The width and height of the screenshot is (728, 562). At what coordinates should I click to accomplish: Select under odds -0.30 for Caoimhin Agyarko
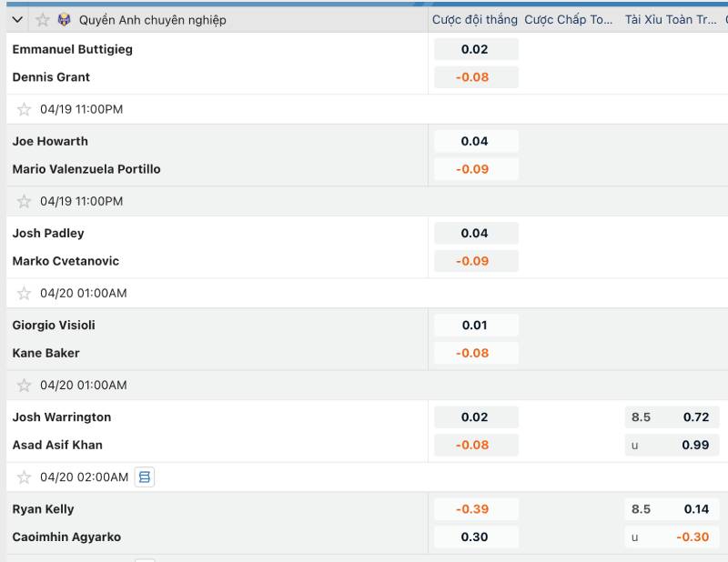click(672, 537)
